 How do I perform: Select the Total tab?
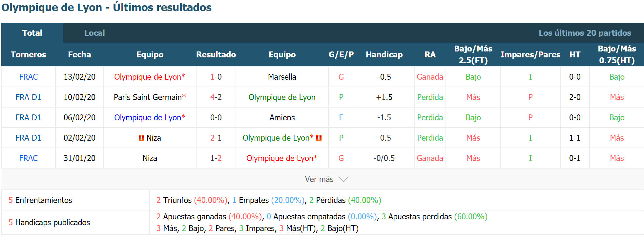[32, 33]
